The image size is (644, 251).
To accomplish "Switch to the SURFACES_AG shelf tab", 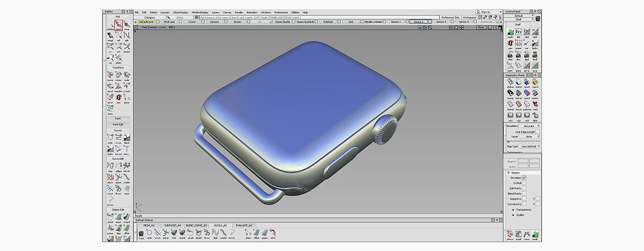I will [173, 225].
